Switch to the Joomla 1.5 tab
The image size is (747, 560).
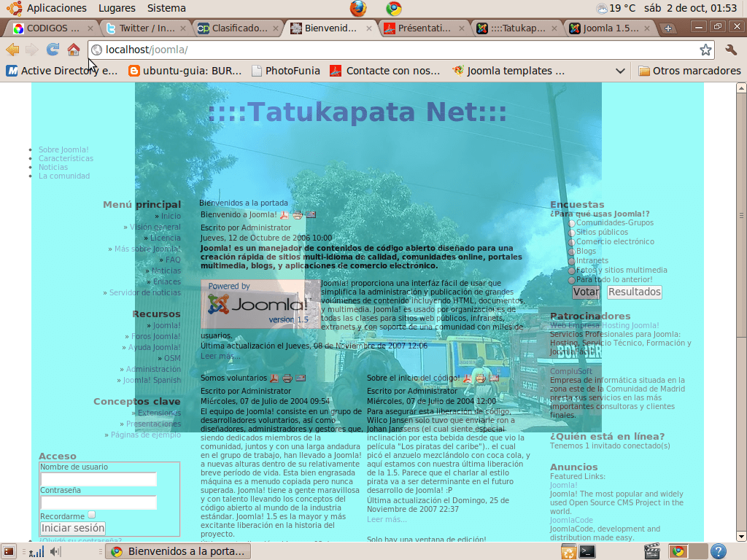(x=610, y=28)
